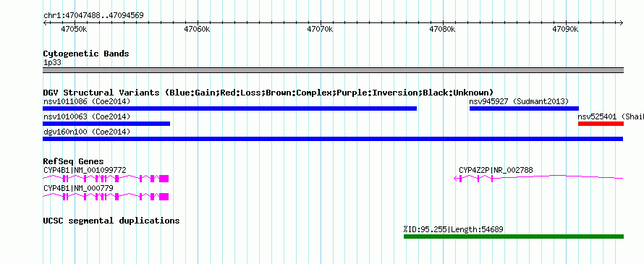
Task: Click the DGV Structural Variants track title
Action: tap(268, 93)
